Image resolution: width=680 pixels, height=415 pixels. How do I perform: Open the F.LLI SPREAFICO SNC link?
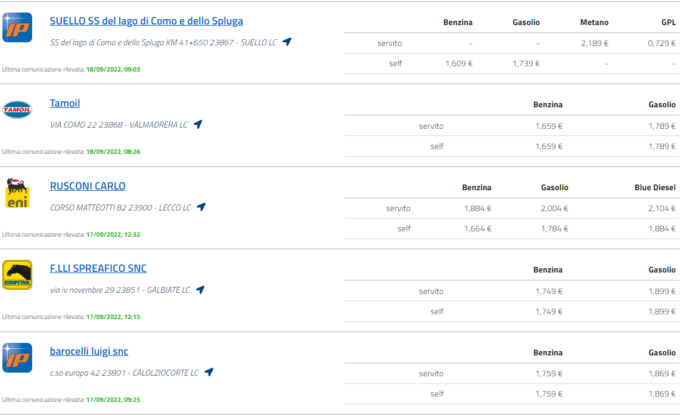click(x=97, y=269)
